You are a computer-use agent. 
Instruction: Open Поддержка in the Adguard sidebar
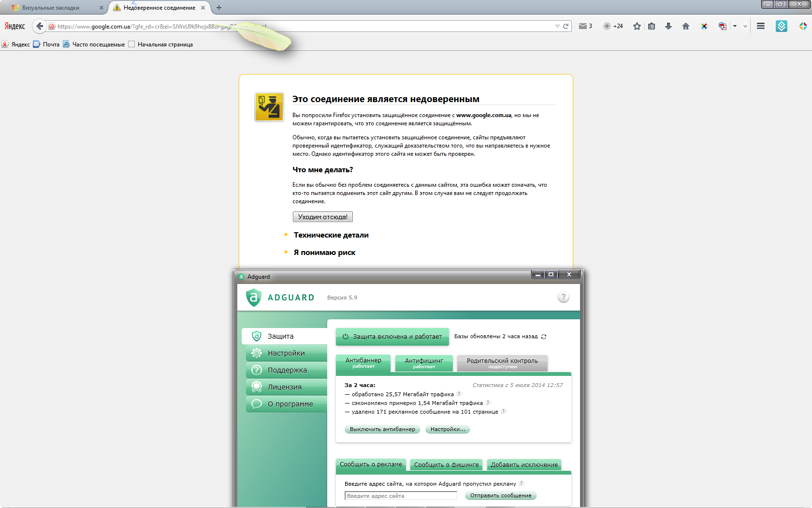click(x=287, y=370)
